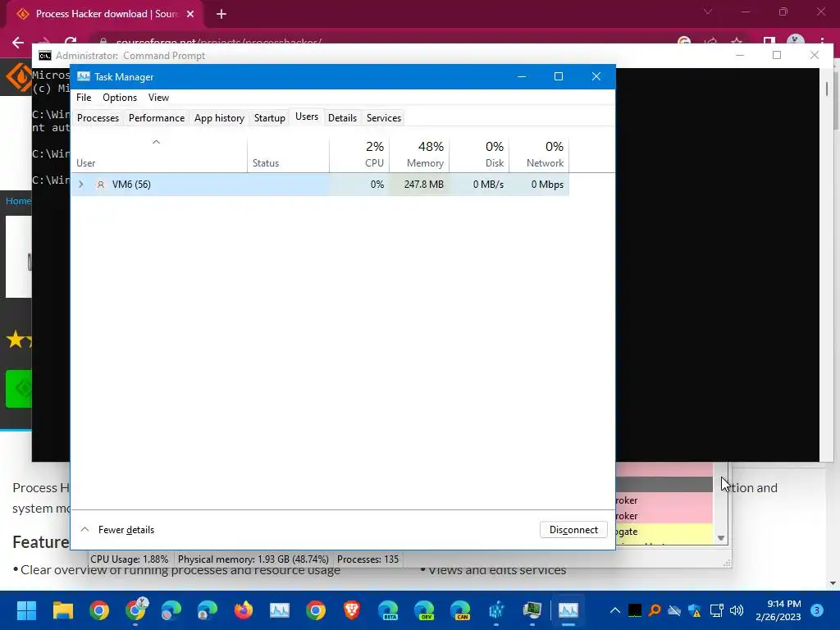
Task: Open the notification count badge
Action: click(x=817, y=610)
